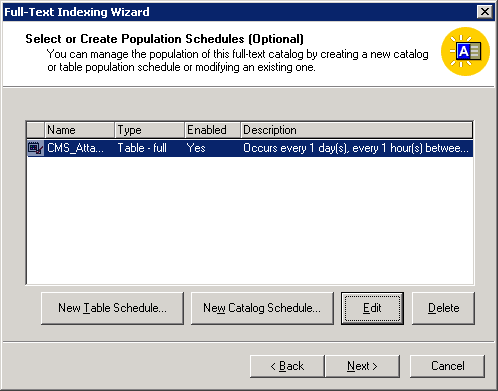Click the Description column header
This screenshot has width=498, height=391.
point(357,130)
